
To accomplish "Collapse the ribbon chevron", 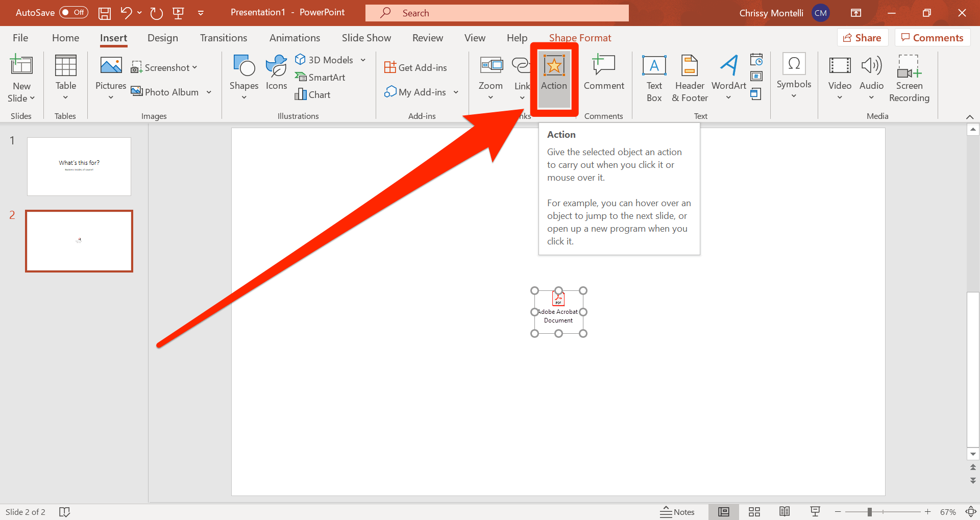I will coord(969,117).
